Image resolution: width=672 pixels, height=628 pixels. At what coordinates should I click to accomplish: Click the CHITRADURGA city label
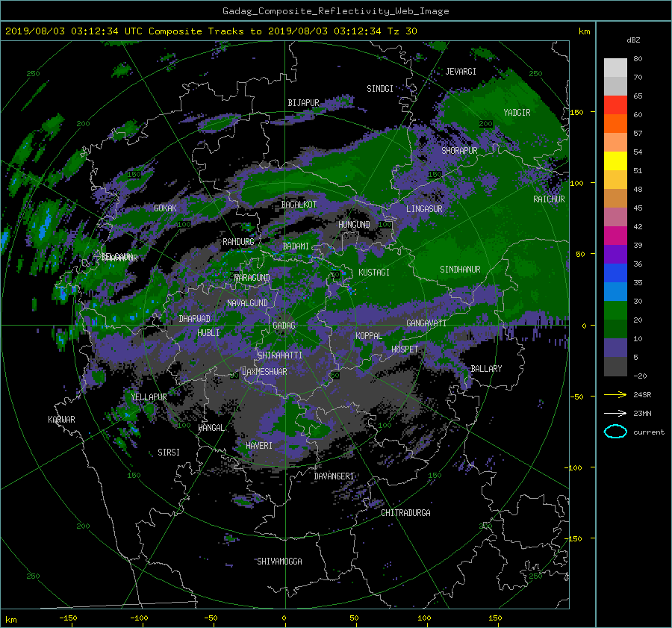(x=405, y=513)
